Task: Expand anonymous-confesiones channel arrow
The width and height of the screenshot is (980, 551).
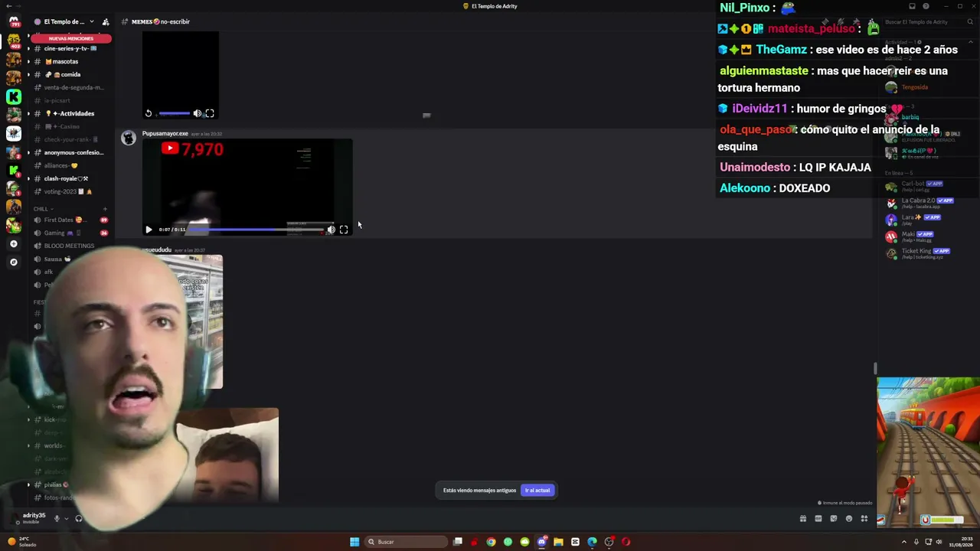Action: [x=29, y=152]
